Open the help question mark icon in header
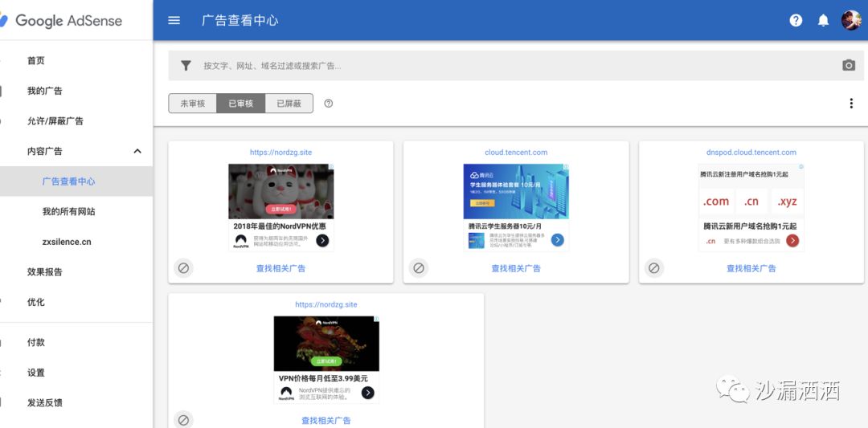The height and width of the screenshot is (428, 868). tap(796, 20)
